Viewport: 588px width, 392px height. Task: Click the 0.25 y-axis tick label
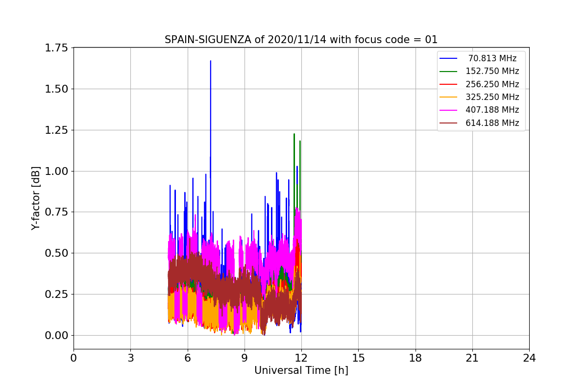click(57, 294)
